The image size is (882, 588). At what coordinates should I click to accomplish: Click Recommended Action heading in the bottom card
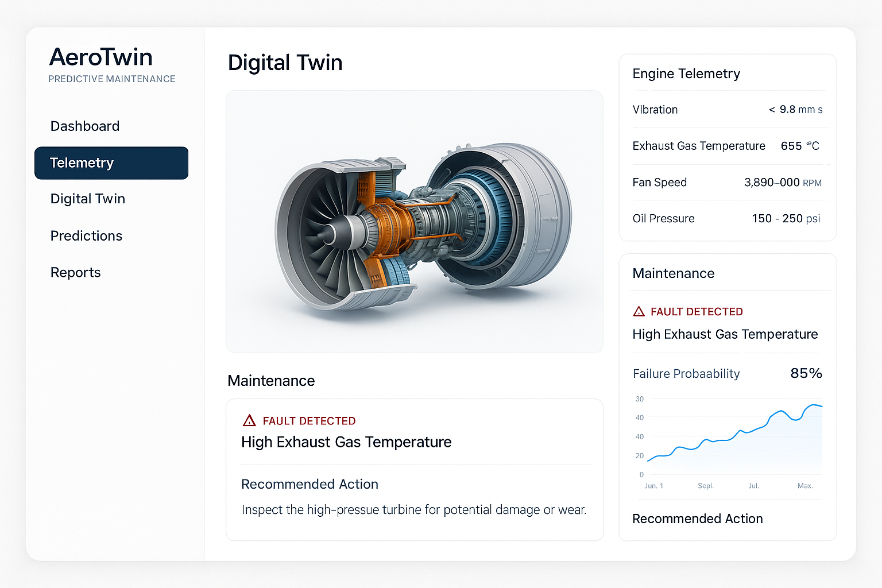(x=310, y=485)
